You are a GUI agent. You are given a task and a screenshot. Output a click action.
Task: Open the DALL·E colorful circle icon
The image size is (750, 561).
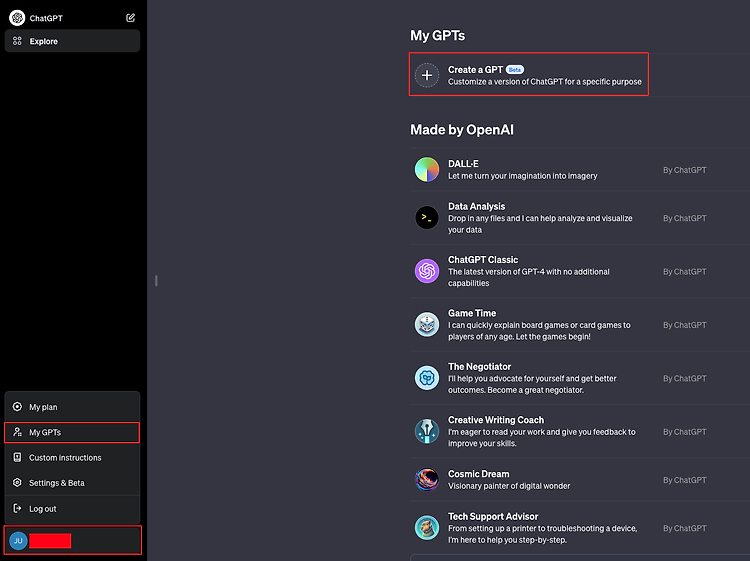click(x=427, y=169)
